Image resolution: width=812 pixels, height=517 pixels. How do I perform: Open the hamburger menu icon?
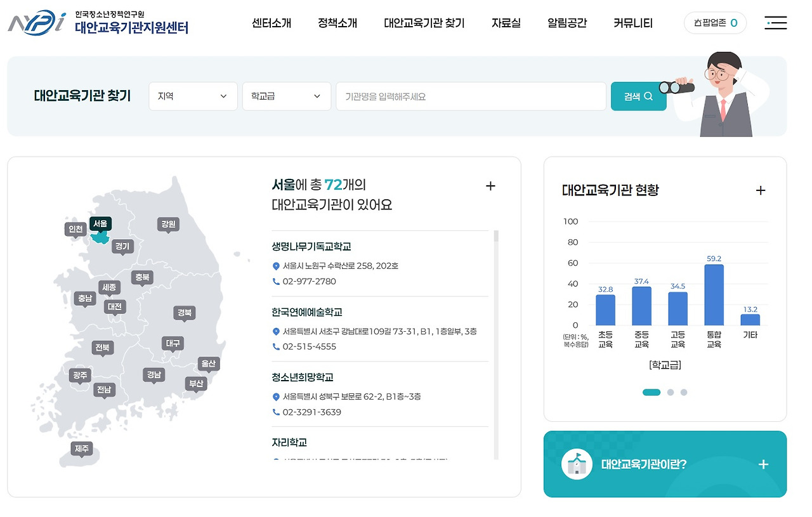[x=775, y=23]
